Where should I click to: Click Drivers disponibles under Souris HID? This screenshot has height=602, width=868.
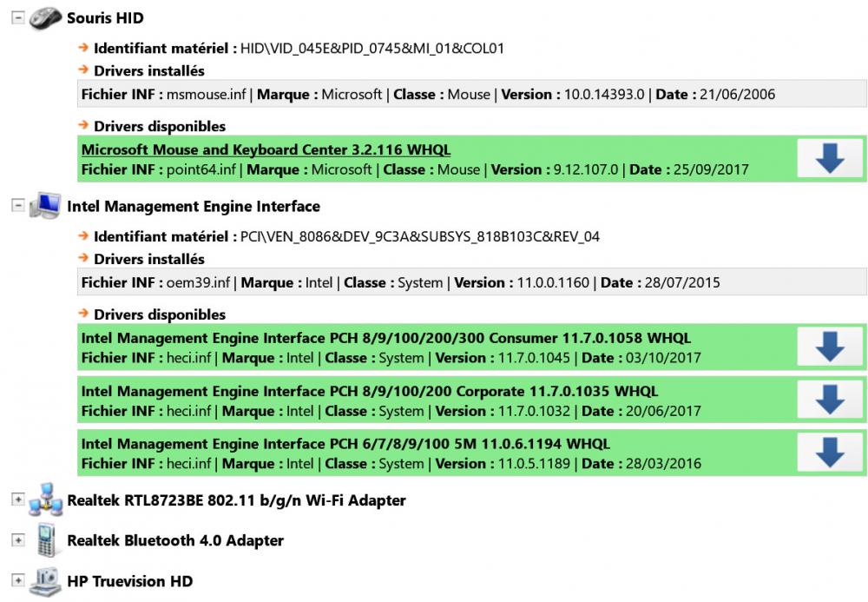click(x=160, y=126)
